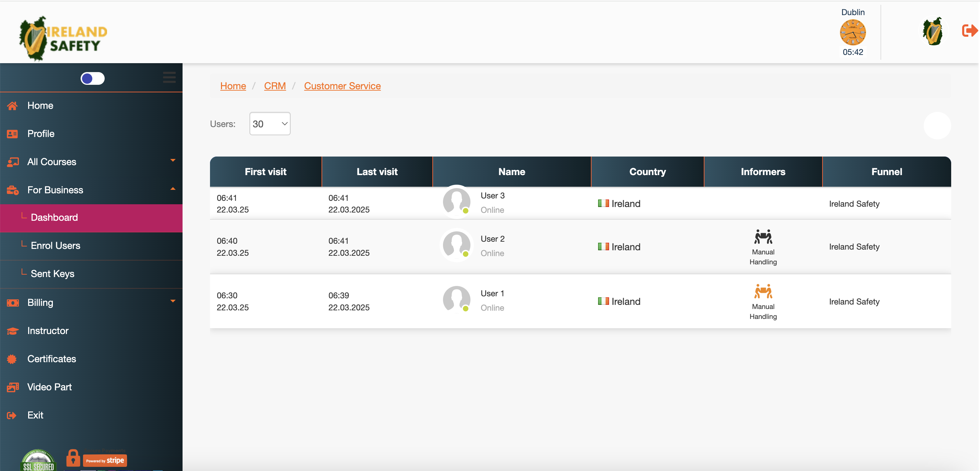Open the Home menu item

[91, 106]
